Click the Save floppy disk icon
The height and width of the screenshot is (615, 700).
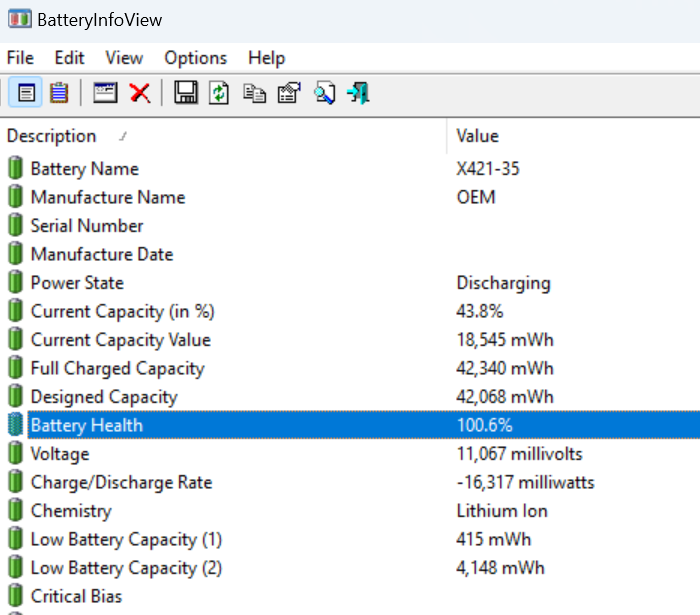(186, 93)
